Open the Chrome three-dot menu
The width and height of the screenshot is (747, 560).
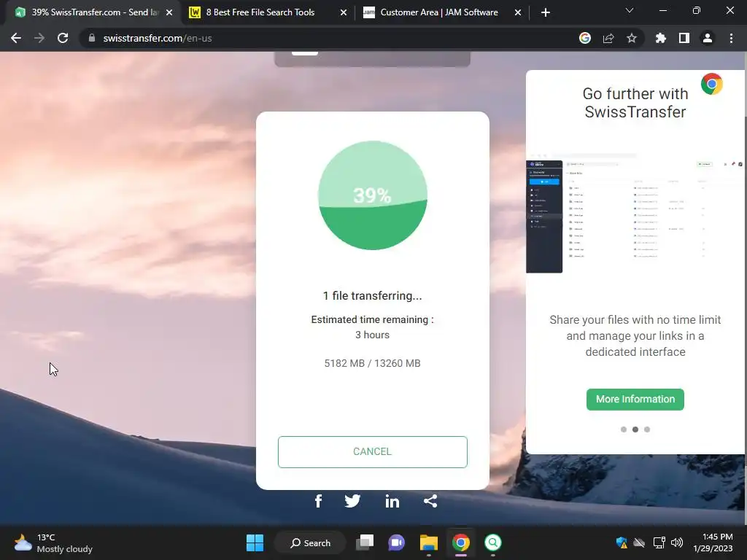(731, 38)
